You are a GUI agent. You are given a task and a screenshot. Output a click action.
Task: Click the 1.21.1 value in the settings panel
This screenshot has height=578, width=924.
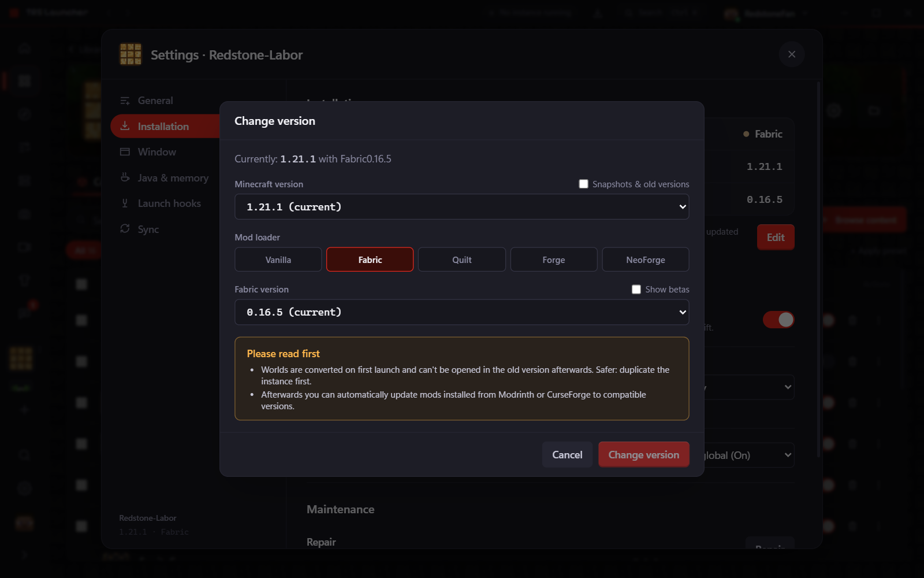(764, 166)
